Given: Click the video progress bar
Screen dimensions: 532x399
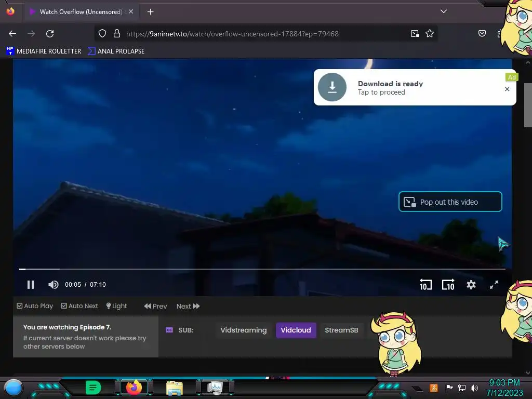Looking at the screenshot, I should [262, 269].
